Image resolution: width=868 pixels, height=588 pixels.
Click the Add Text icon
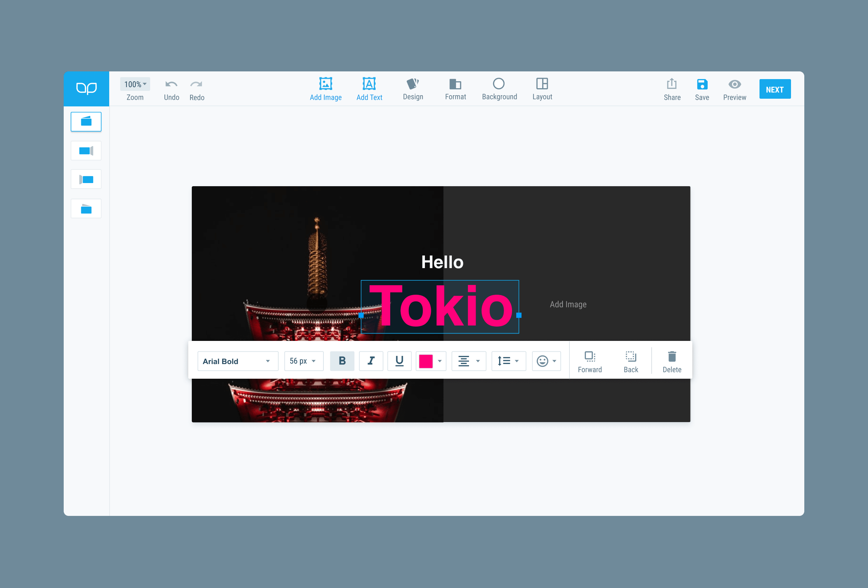(369, 84)
